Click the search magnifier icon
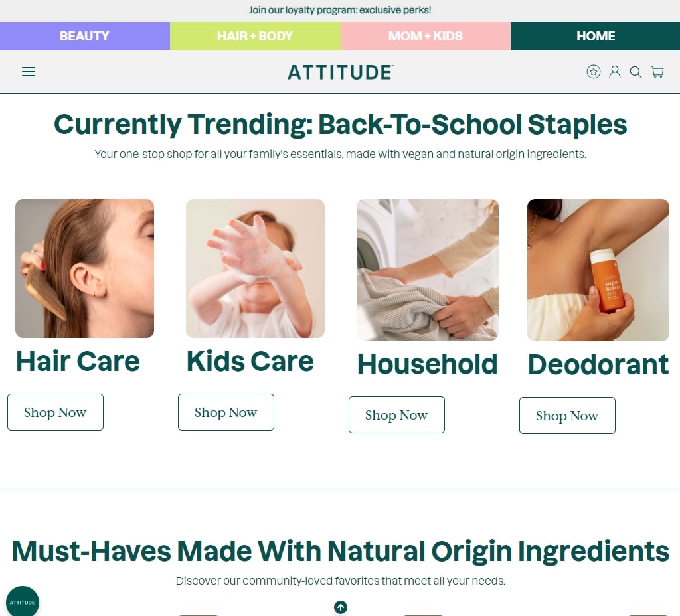Screen dimensions: 680x616 (x=636, y=72)
